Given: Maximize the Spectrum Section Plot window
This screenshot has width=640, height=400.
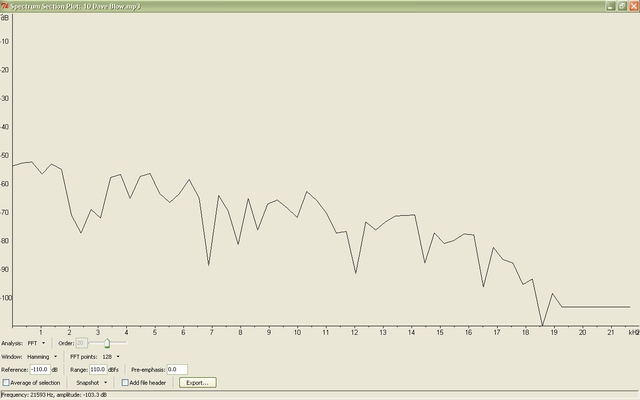Looking at the screenshot, I should (x=622, y=5).
